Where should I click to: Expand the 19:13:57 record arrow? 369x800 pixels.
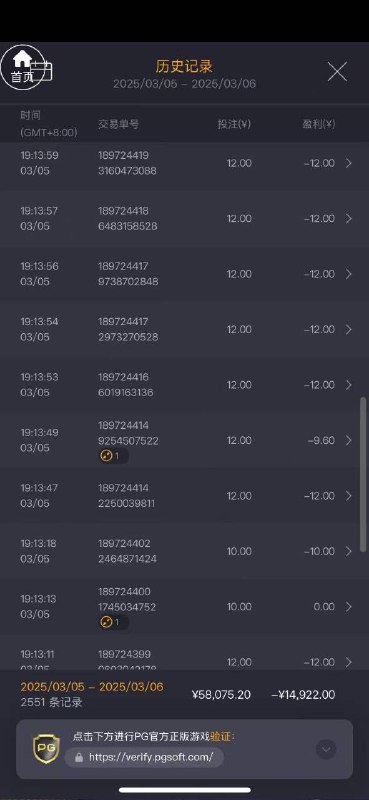pos(349,218)
